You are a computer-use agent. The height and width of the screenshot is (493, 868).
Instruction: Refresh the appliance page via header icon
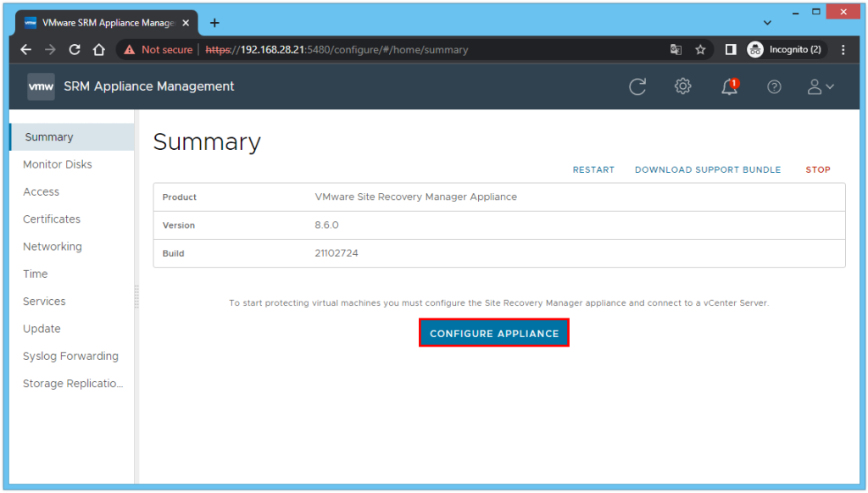tap(637, 87)
